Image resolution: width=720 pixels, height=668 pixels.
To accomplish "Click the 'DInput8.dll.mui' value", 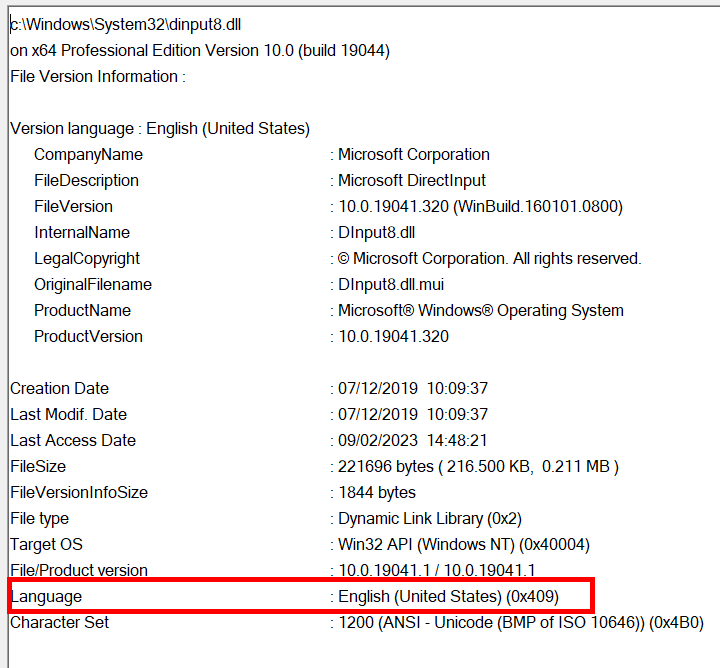I will [391, 285].
